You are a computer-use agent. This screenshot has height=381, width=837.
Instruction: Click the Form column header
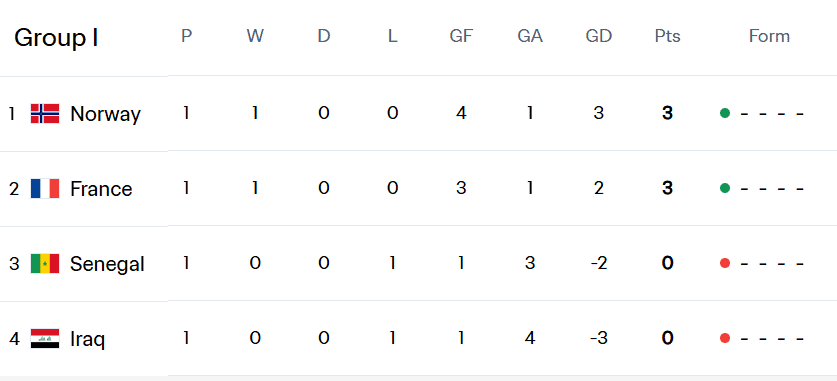click(769, 36)
